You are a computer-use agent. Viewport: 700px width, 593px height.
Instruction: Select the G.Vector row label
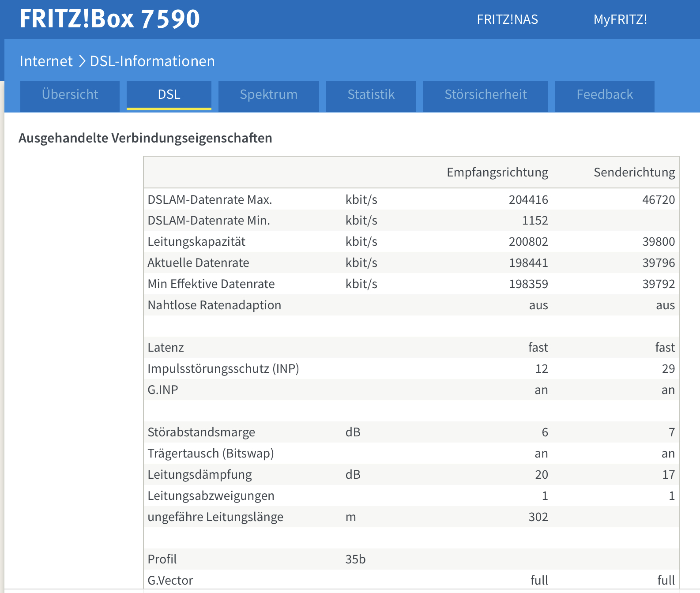point(170,580)
